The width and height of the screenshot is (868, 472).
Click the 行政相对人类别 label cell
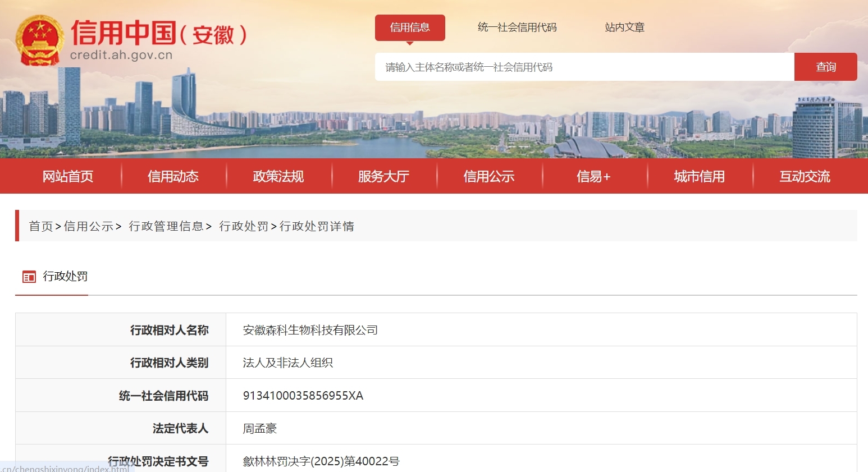[x=121, y=363]
